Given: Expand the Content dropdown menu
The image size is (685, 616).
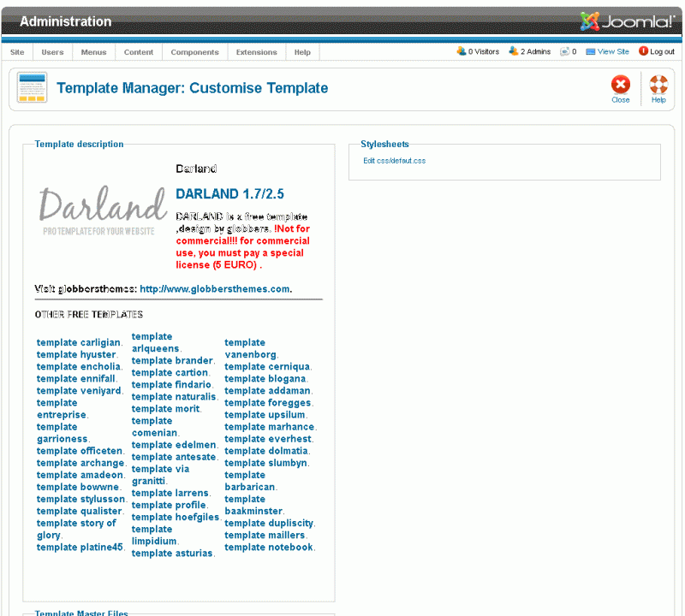Looking at the screenshot, I should pos(138,52).
